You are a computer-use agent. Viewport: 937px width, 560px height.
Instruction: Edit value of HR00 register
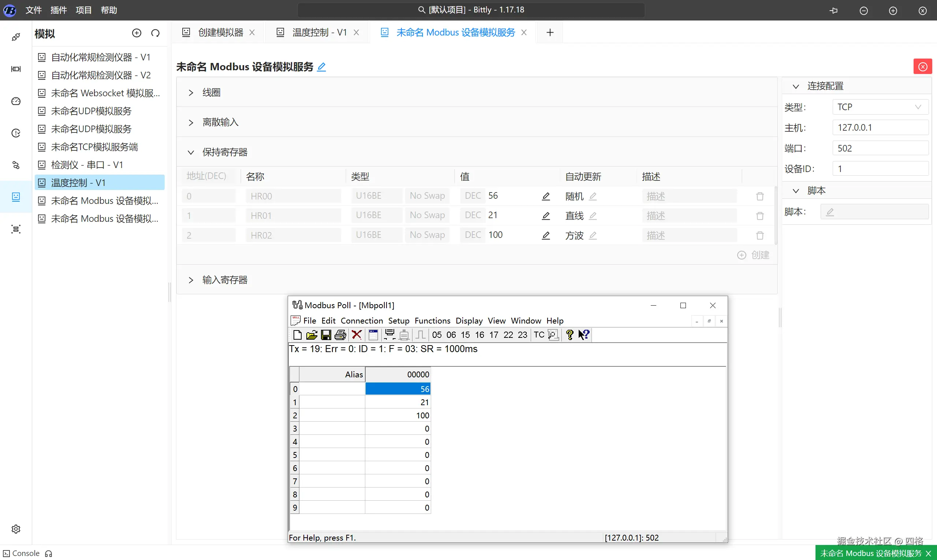tap(546, 196)
